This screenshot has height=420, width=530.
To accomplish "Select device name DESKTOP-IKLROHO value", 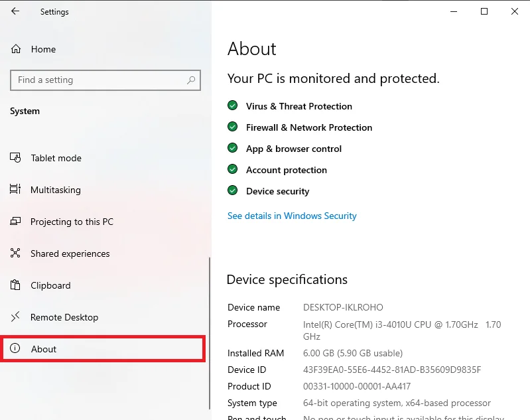I will click(343, 307).
